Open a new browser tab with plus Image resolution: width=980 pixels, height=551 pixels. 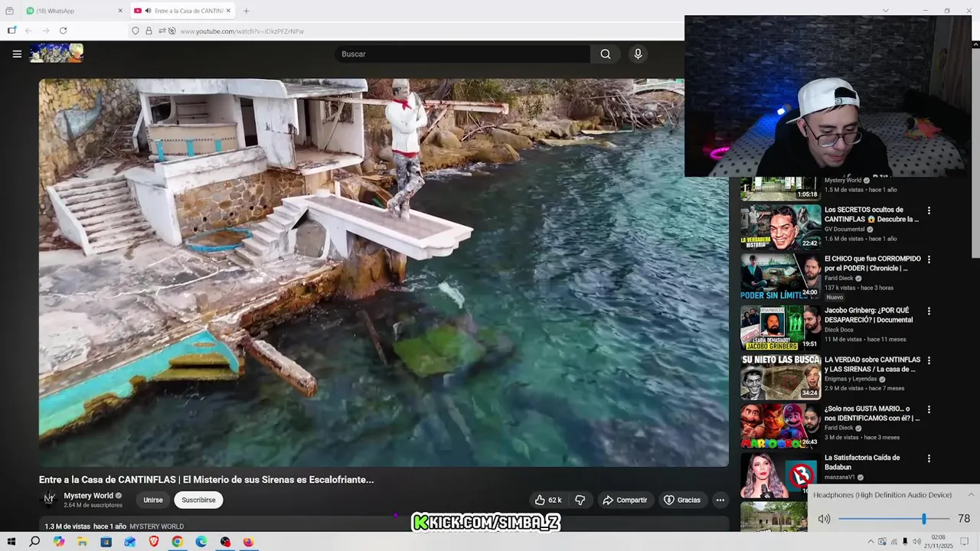(x=246, y=11)
